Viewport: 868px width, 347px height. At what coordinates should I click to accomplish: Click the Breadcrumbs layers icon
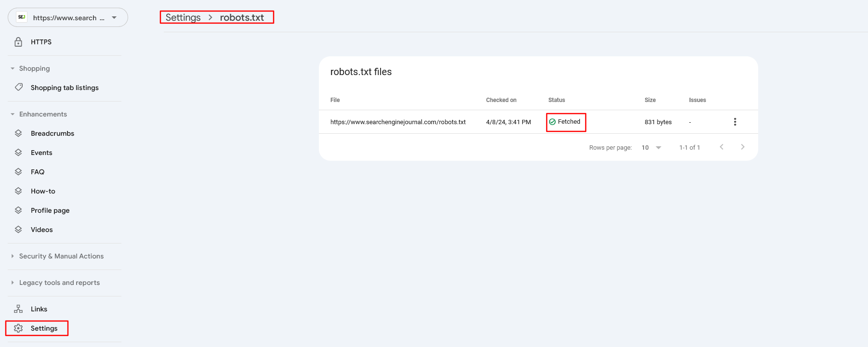[x=18, y=133]
